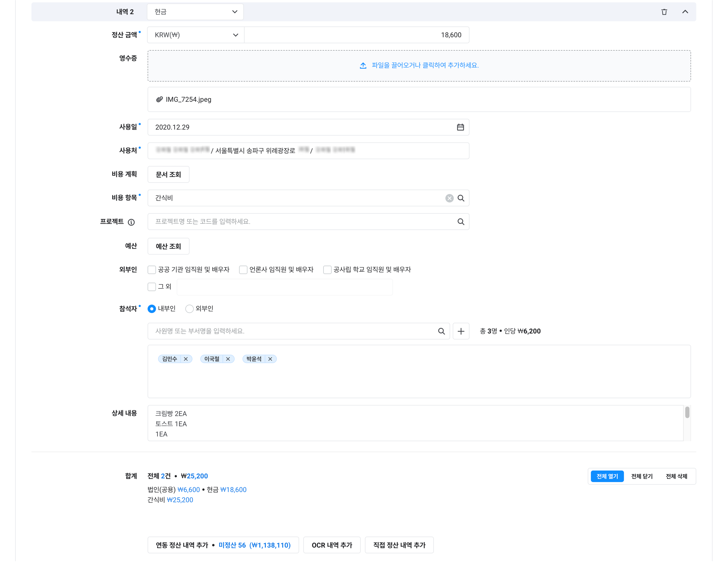Image resolution: width=728 pixels, height=562 pixels.
Task: Delete item 2 with trash icon
Action: pos(664,12)
